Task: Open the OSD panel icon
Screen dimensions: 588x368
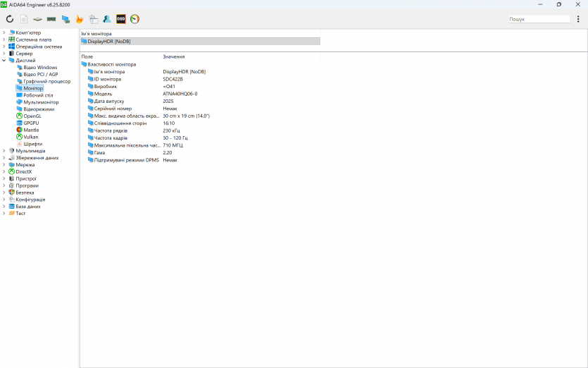Action: 120,19
